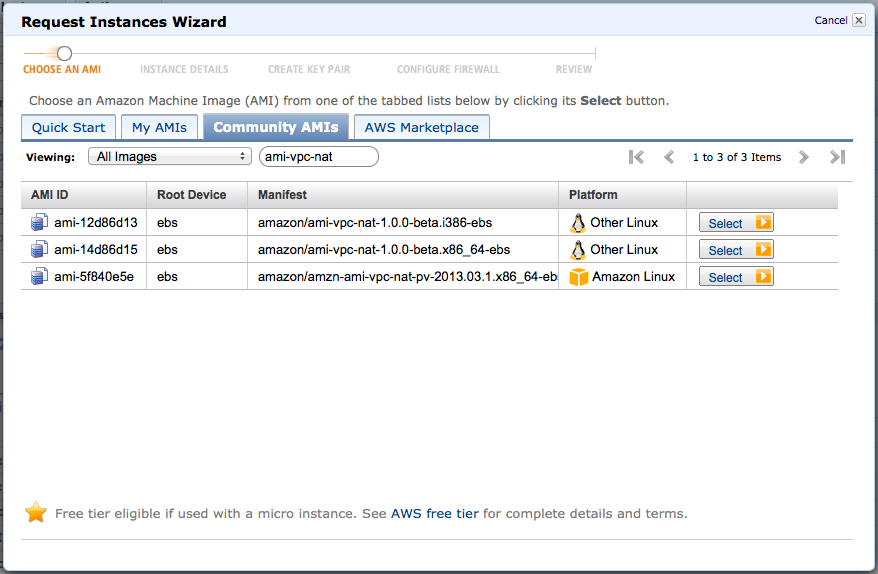Click the Linux penguin icon in the i386-ebs row
This screenshot has width=878, height=574.
tap(578, 223)
